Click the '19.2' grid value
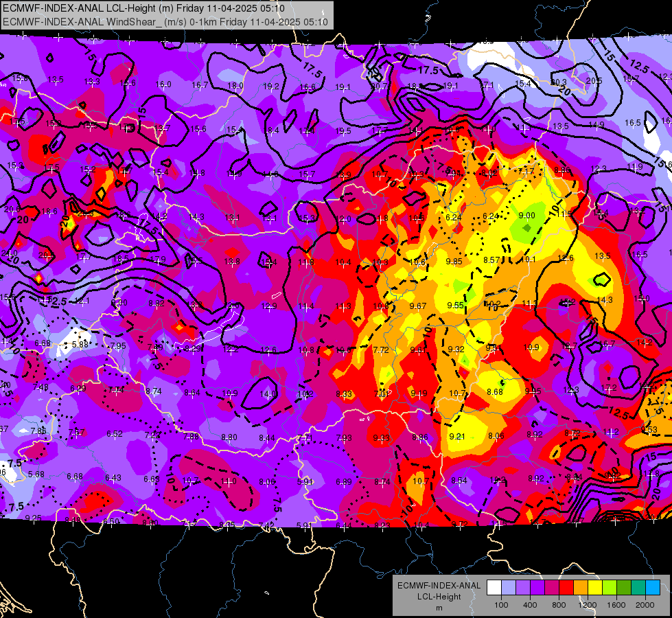 click(271, 87)
